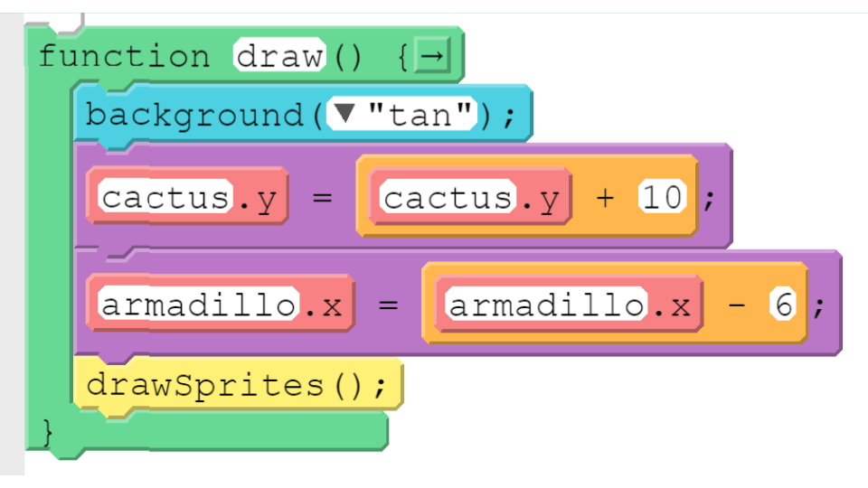Click the .x property on left armadillo block
Screen dimensions: 868x488
[324, 306]
